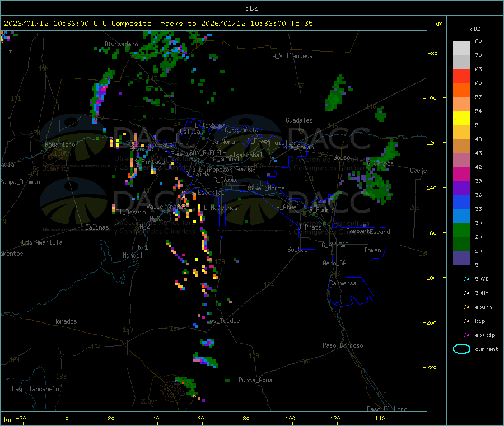Click the '140' tick on the bottom axis
The height and width of the screenshot is (426, 504).
(380, 418)
